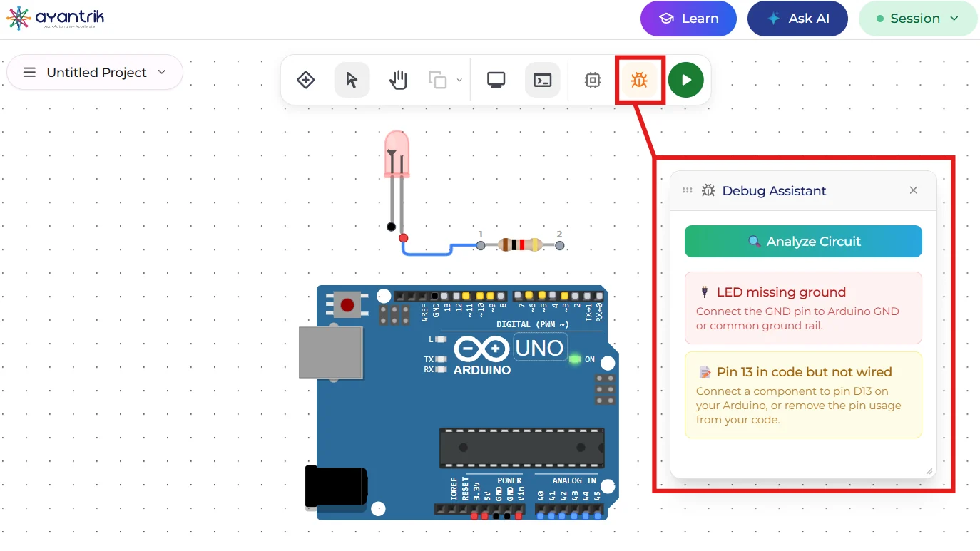Start the simulation with the green play button
This screenshot has width=980, height=551.
[x=686, y=80]
